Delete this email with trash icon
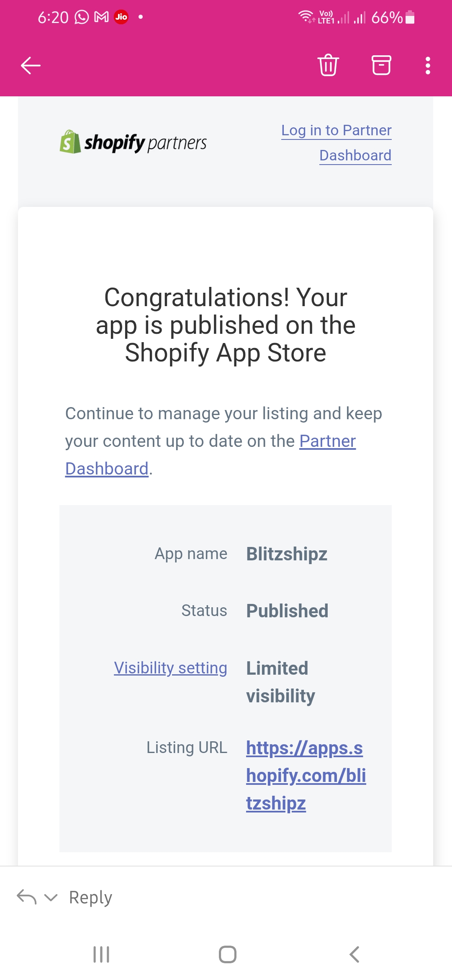 328,65
